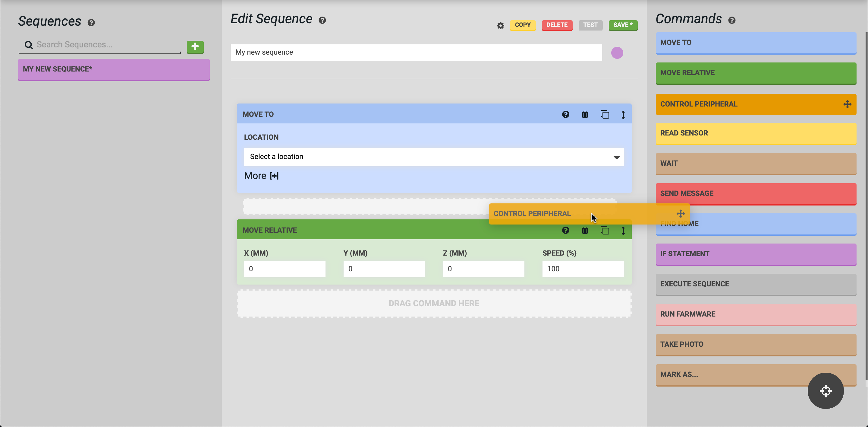Click the help icon on MOVE TO header
Viewport: 868px width, 427px height.
pyautogui.click(x=565, y=114)
